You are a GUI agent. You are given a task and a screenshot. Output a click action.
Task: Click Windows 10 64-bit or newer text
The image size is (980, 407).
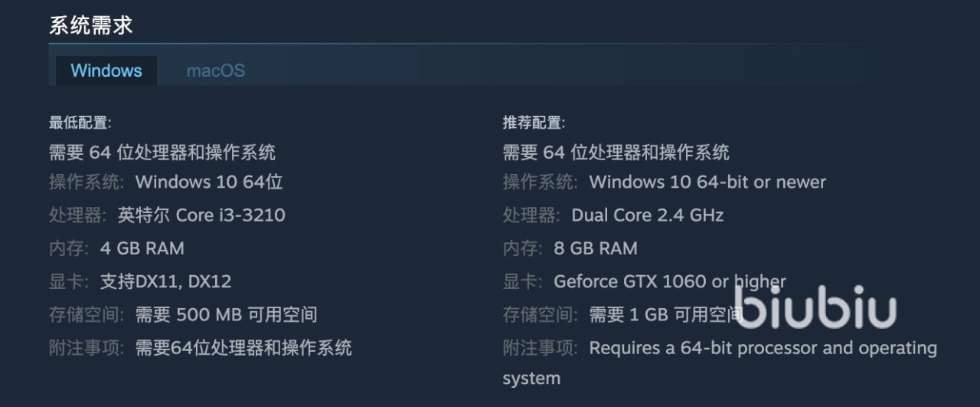pos(707,182)
